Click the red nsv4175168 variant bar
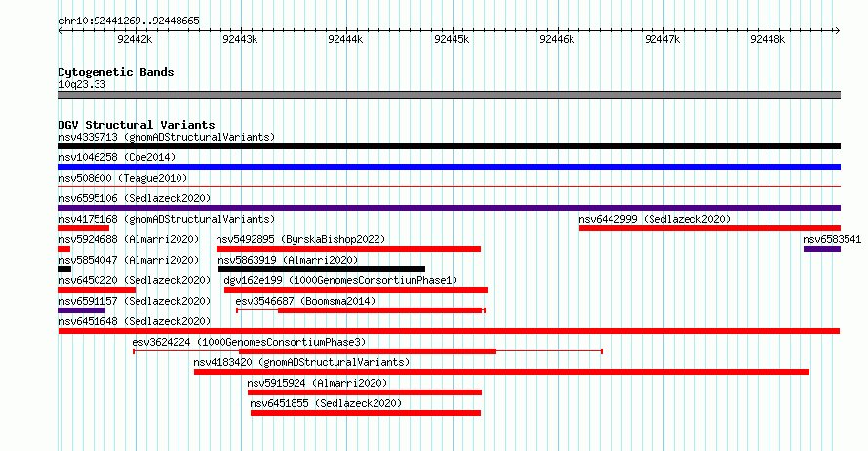Viewport: 868px width, 451px height. pos(83,228)
